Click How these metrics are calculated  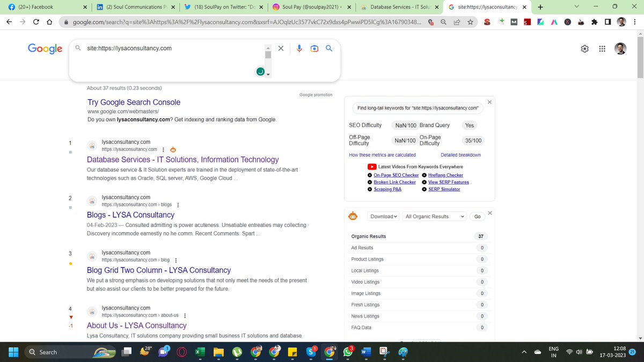(x=382, y=155)
